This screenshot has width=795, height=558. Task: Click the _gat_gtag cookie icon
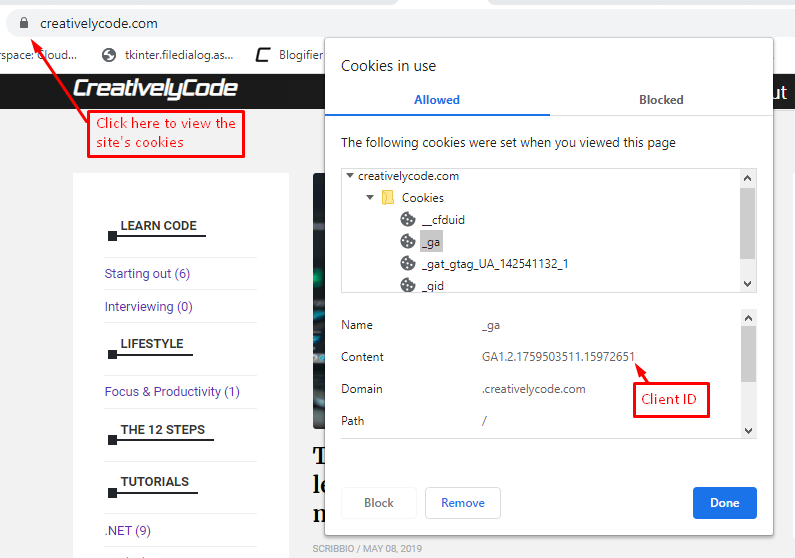coord(407,264)
